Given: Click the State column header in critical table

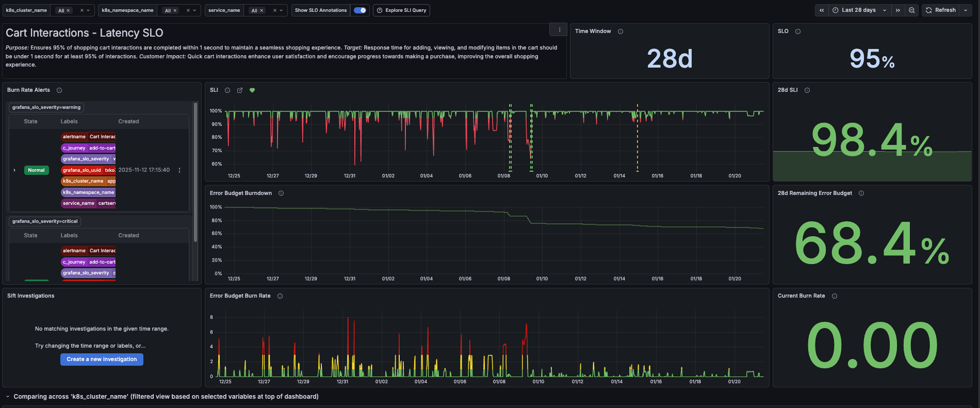Looking at the screenshot, I should (30, 236).
